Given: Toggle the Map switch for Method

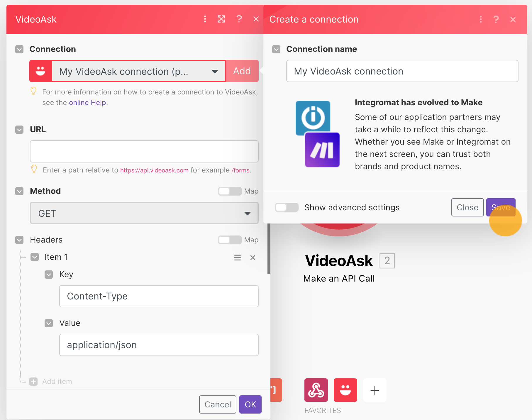Looking at the screenshot, I should point(230,191).
